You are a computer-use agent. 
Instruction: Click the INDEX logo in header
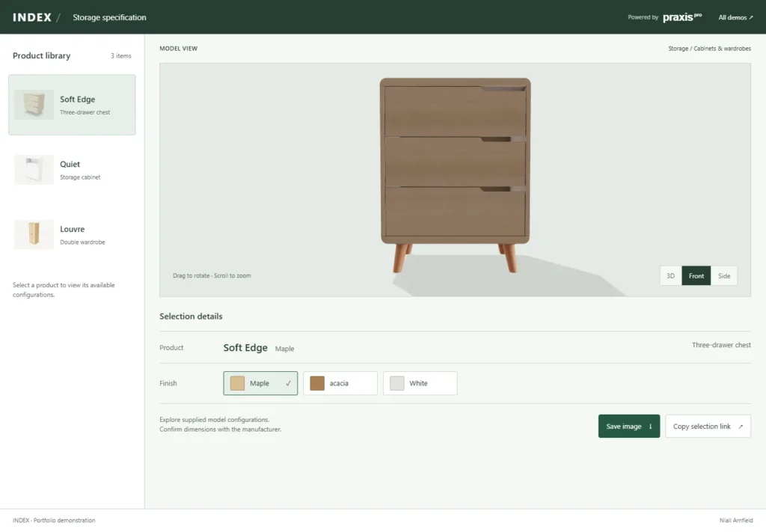point(32,17)
